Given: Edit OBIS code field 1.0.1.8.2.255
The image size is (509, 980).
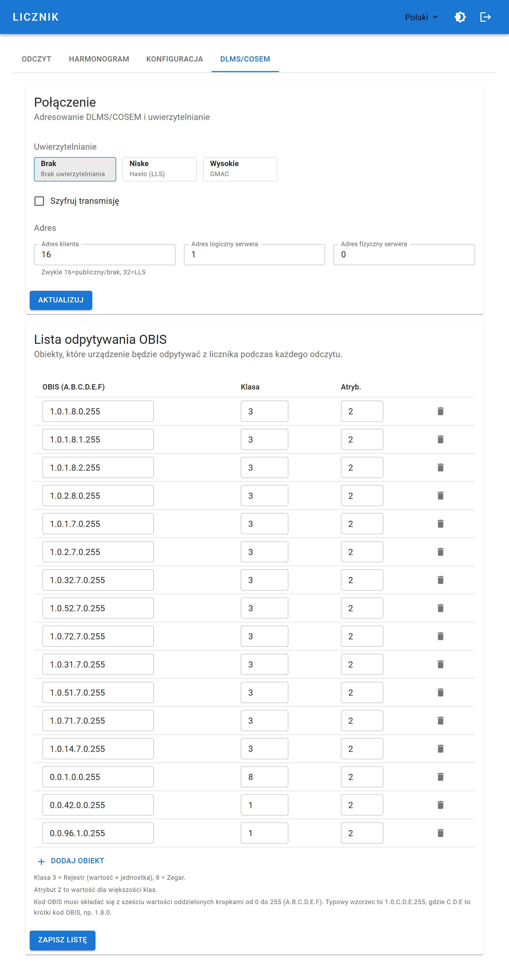Looking at the screenshot, I should coord(98,467).
